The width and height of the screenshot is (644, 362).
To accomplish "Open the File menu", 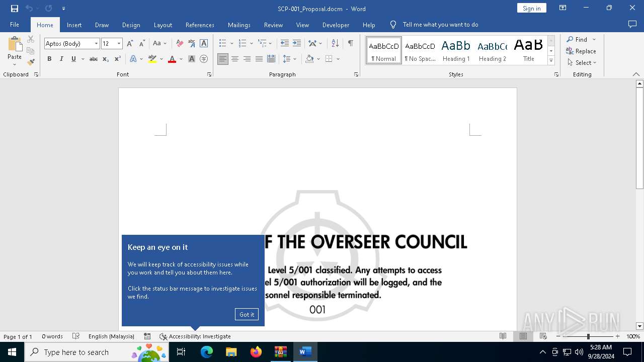I will click(15, 25).
